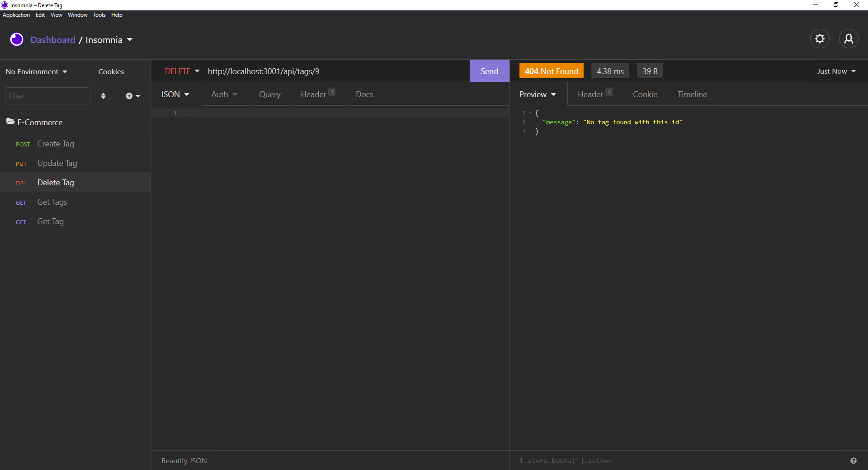The width and height of the screenshot is (868, 470).
Task: Open the Just Now history dropdown
Action: click(x=836, y=71)
